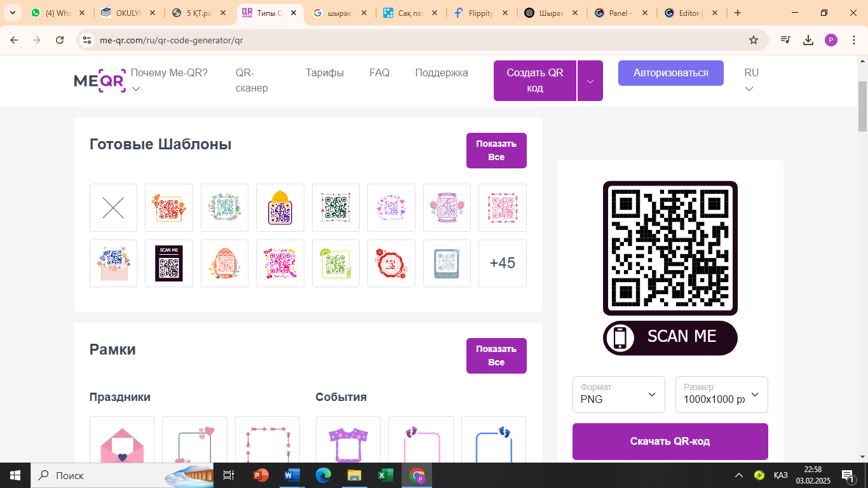
Task: Bookmark this page with the star
Action: pos(754,40)
